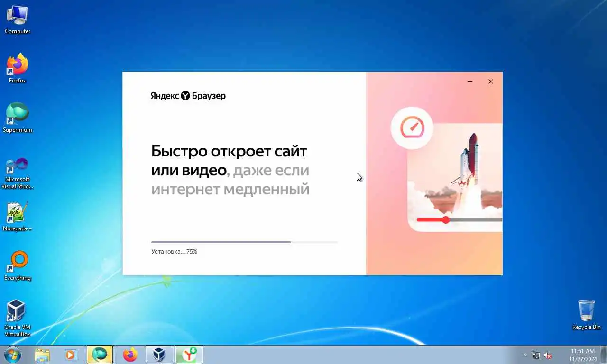The image size is (607, 364).
Task: Select the Firefox desktop shortcut
Action: (x=18, y=69)
